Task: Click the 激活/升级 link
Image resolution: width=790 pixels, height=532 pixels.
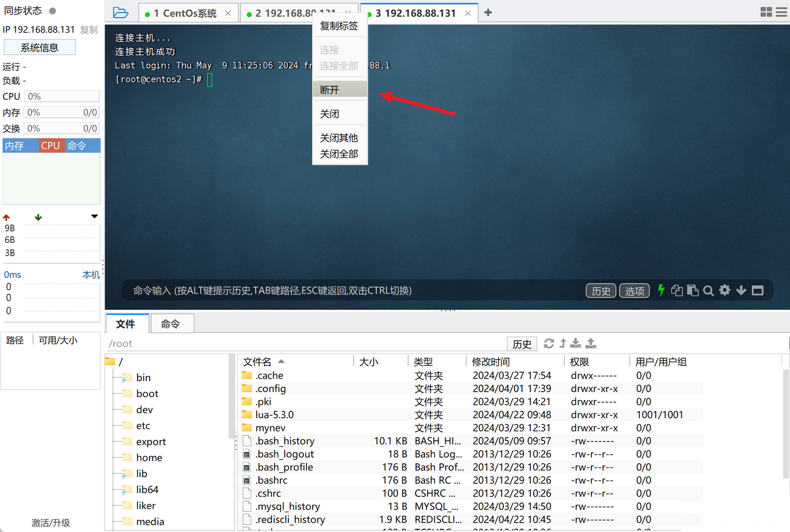Action: [x=51, y=523]
